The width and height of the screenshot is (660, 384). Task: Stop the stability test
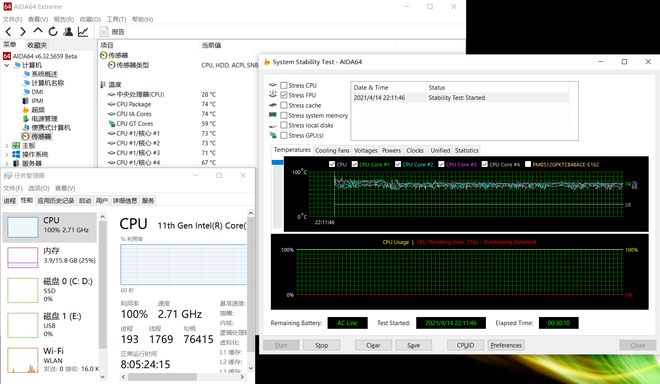(322, 345)
